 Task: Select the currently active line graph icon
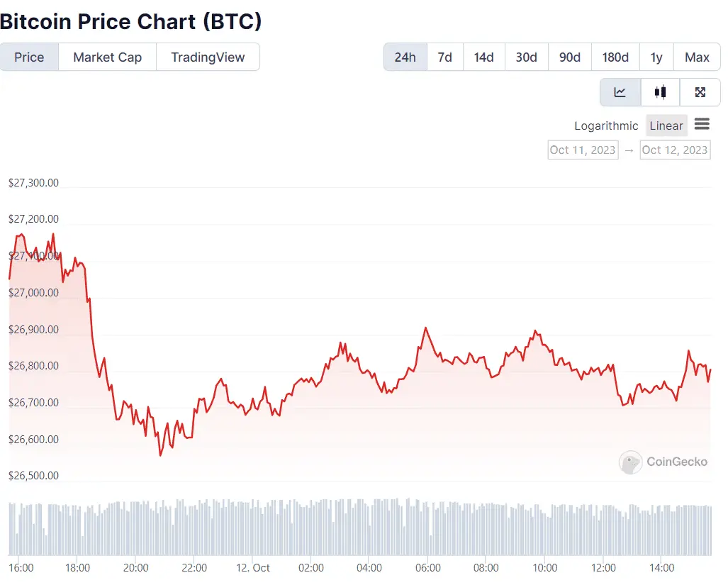pos(620,92)
